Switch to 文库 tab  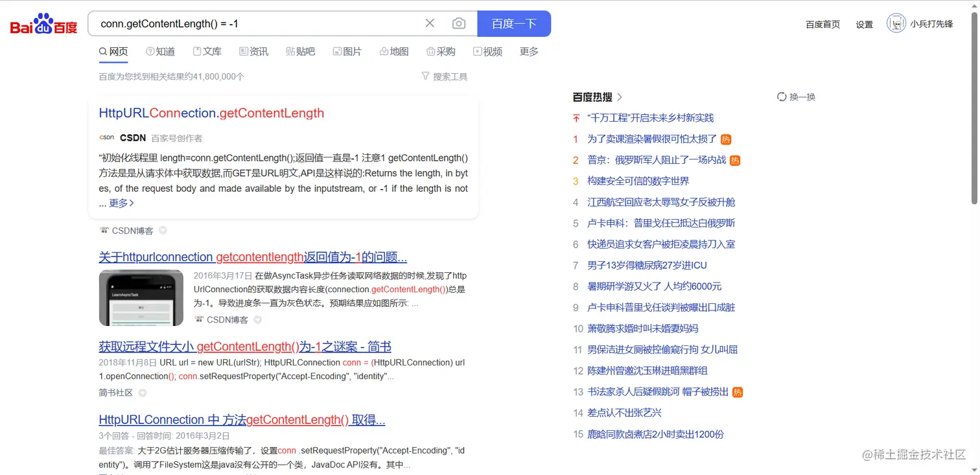[207, 52]
